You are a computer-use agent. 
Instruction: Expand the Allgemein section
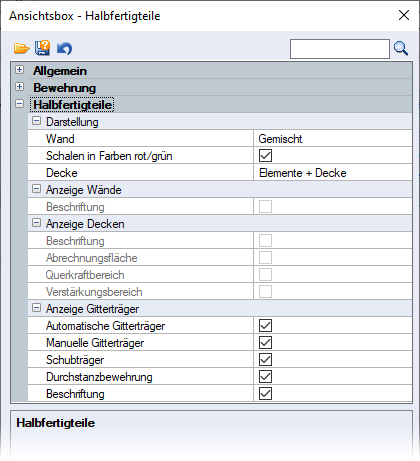click(20, 70)
